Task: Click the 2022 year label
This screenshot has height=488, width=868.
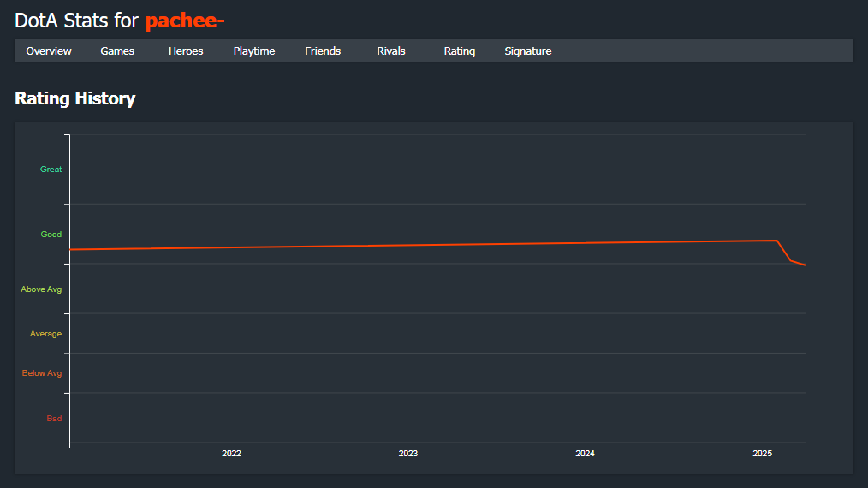Action: pyautogui.click(x=231, y=453)
